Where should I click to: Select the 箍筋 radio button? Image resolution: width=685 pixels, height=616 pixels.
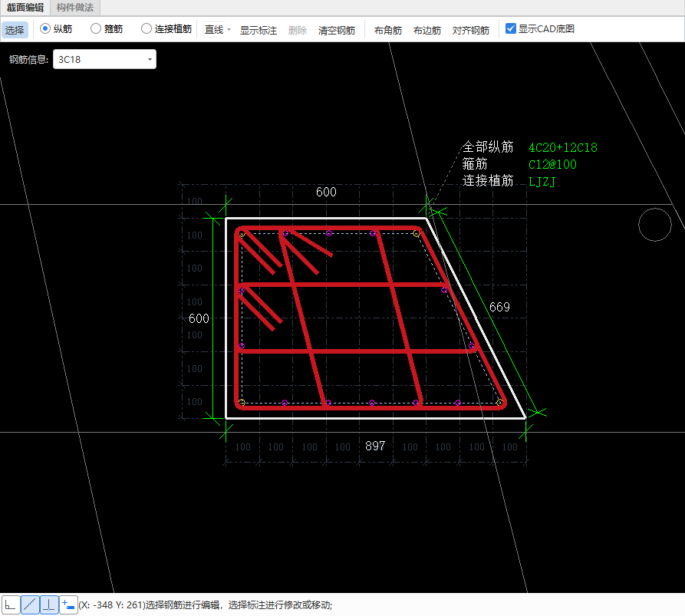[x=96, y=29]
